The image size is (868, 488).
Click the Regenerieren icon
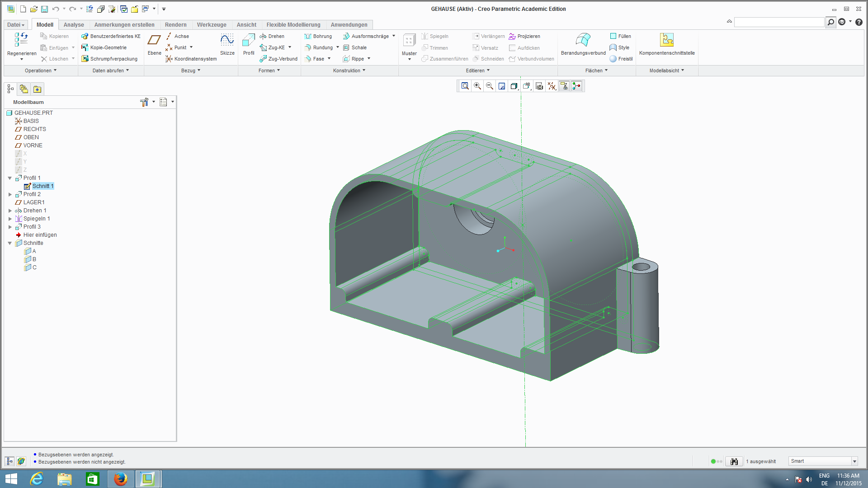click(x=22, y=40)
